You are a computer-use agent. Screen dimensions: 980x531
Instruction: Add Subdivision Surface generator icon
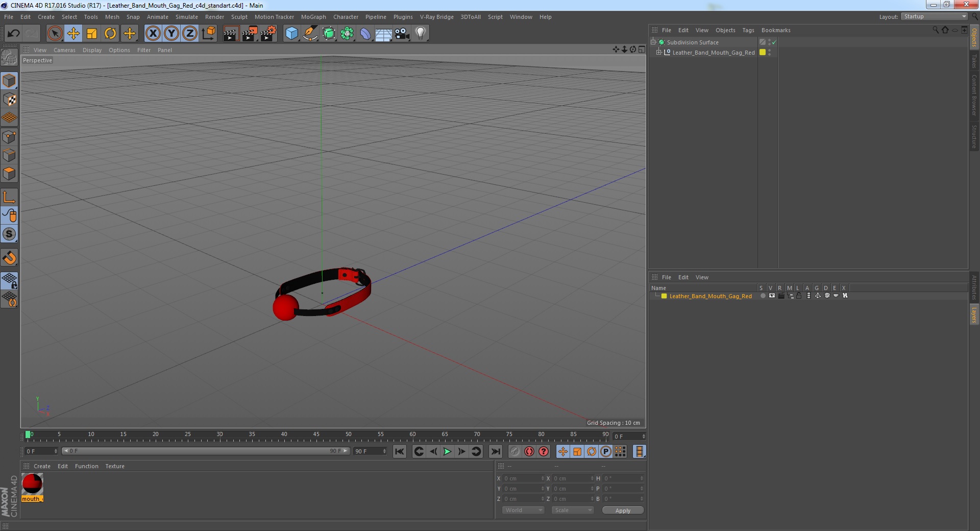(329, 34)
